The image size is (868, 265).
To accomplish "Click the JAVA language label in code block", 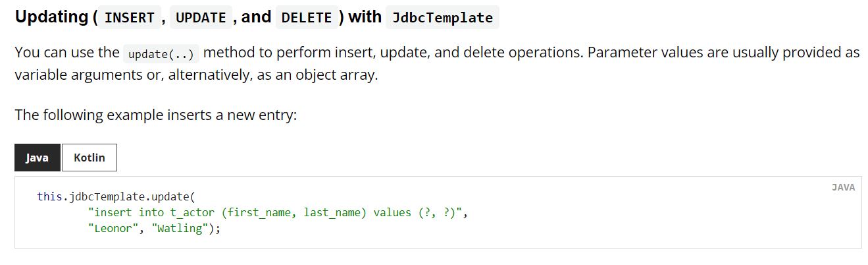I will pyautogui.click(x=843, y=187).
